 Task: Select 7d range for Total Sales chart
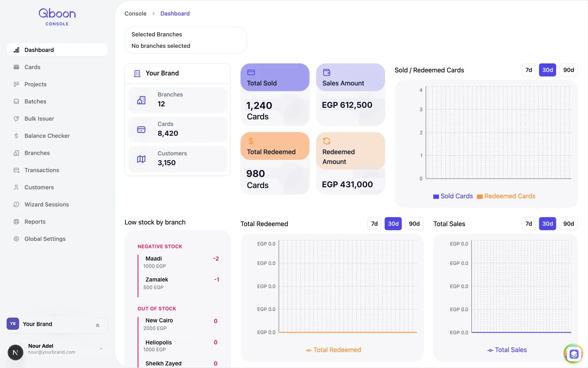point(528,224)
